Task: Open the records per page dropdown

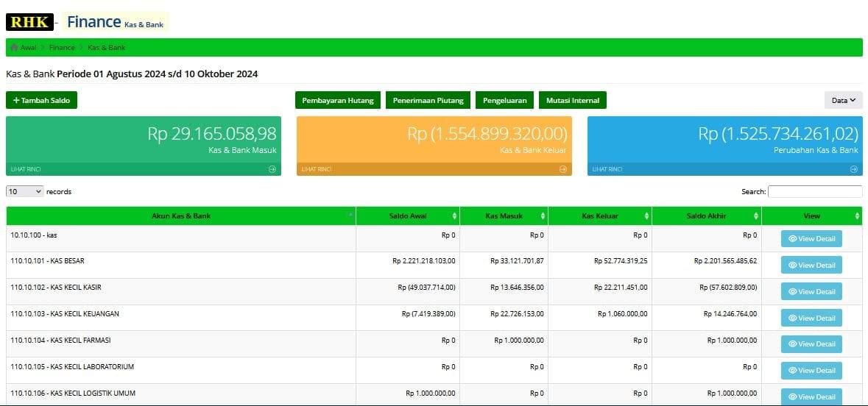Action: click(x=25, y=191)
